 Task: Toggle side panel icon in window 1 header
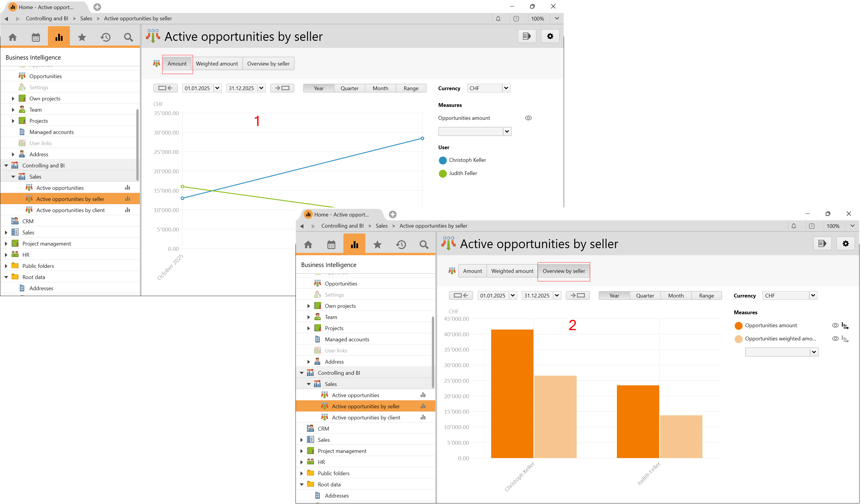tap(527, 36)
